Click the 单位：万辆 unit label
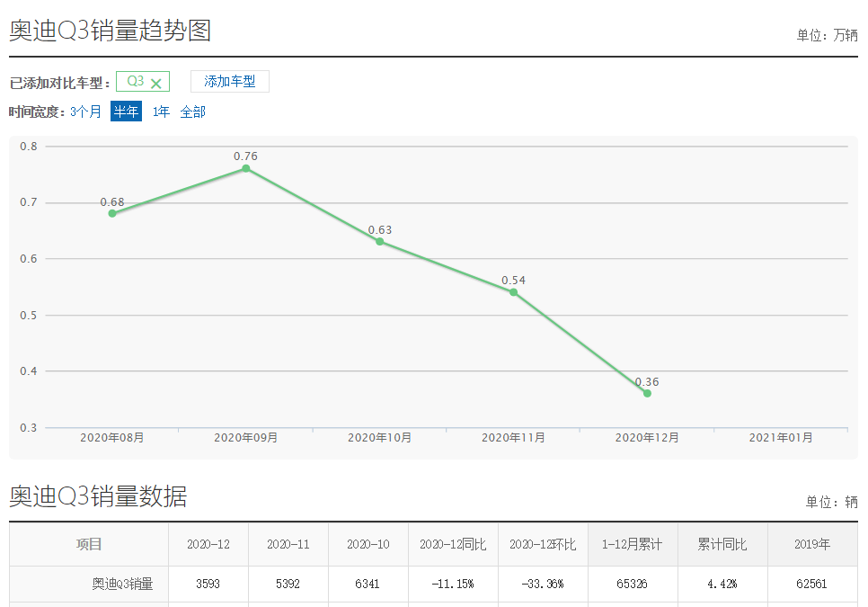Viewport: 868px width, 607px height. pos(827,35)
